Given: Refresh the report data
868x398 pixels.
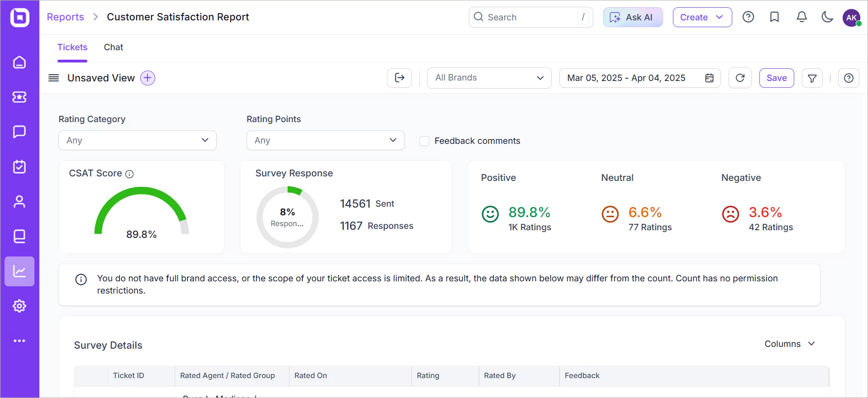Looking at the screenshot, I should (x=740, y=78).
